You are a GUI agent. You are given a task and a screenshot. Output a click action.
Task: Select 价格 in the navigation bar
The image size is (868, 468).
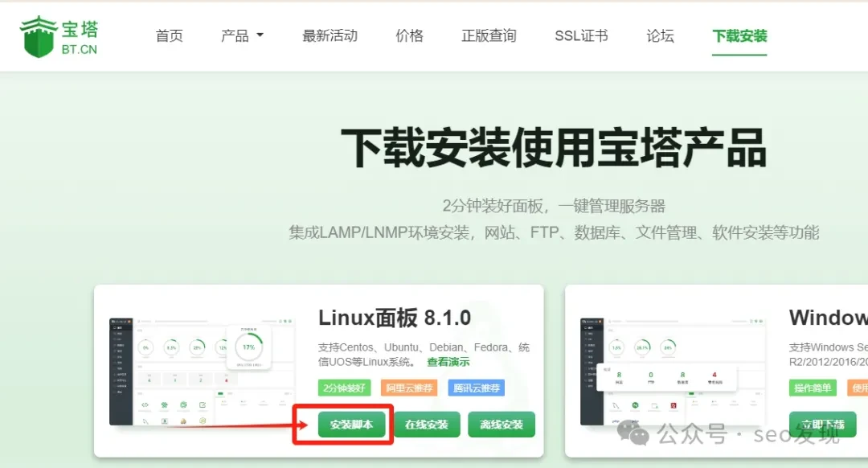(409, 36)
